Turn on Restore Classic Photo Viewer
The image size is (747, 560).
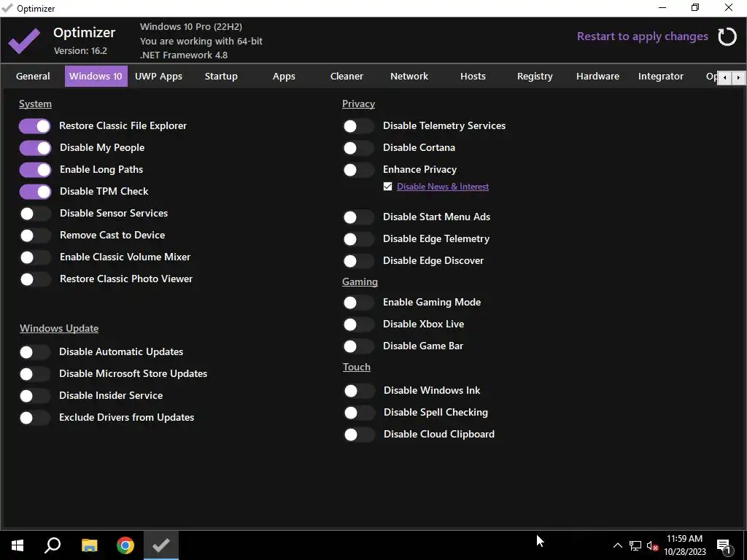[35, 279]
